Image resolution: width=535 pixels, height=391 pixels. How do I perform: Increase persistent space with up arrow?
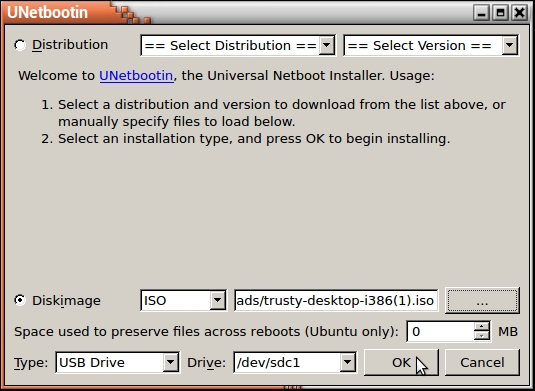click(481, 326)
